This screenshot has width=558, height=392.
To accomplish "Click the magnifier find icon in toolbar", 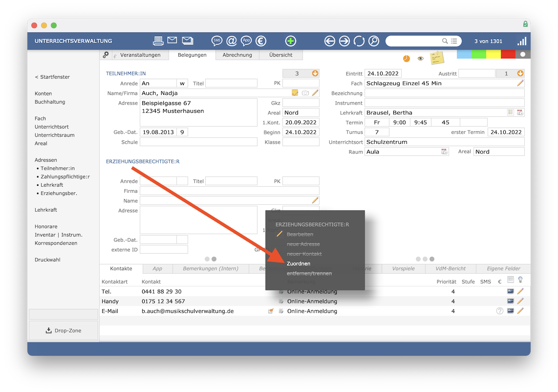I will 374,41.
